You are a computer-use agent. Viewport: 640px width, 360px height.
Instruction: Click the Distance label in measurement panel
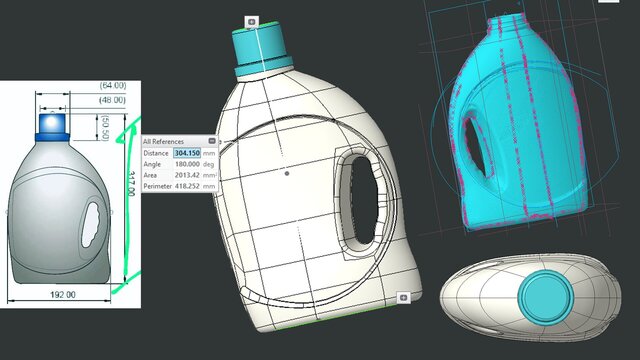click(156, 153)
